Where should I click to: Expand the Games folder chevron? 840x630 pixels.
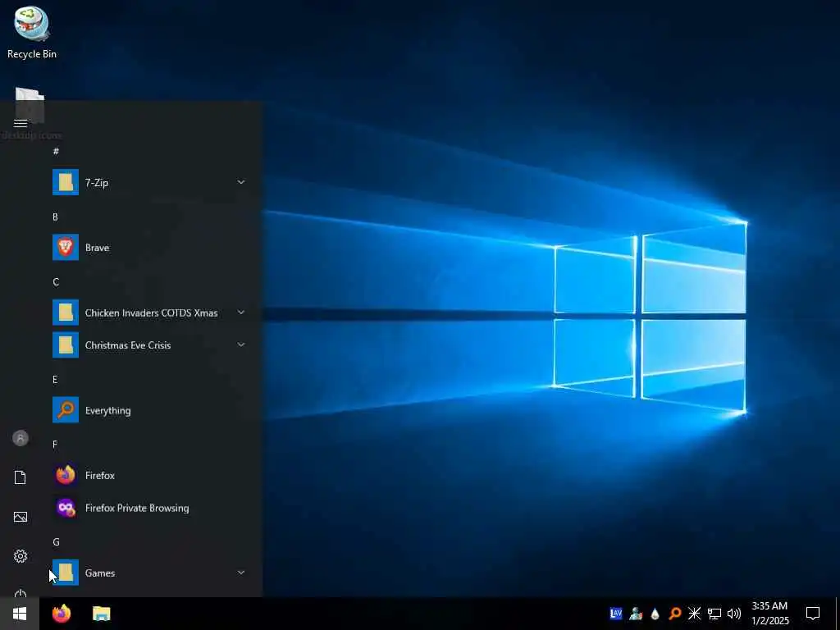coord(241,573)
